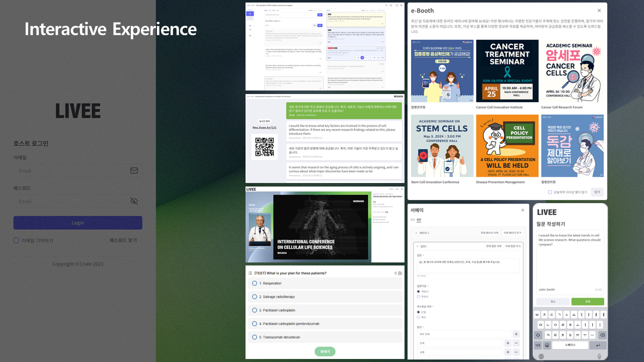The image size is (644, 362).
Task: Tap the return key on mobile keyboard
Action: [x=598, y=345]
